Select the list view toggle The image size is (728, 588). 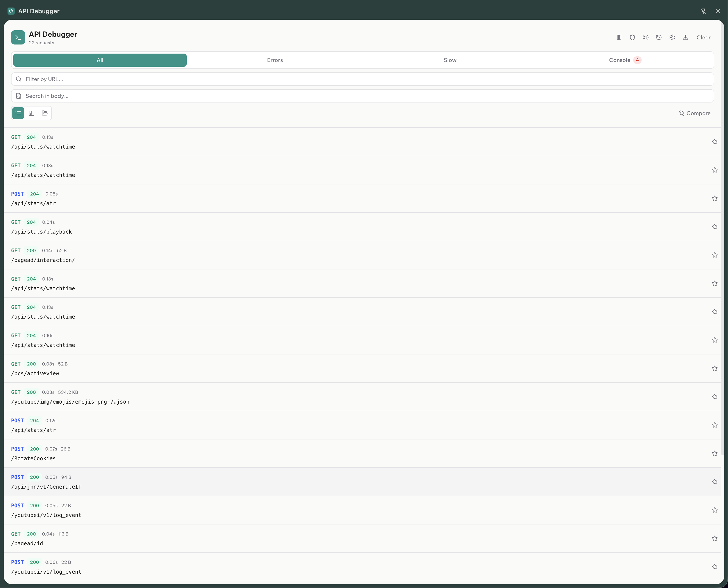point(18,113)
